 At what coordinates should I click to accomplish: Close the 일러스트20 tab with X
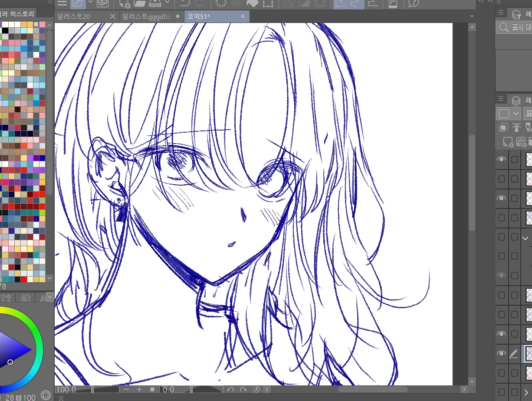click(x=112, y=16)
